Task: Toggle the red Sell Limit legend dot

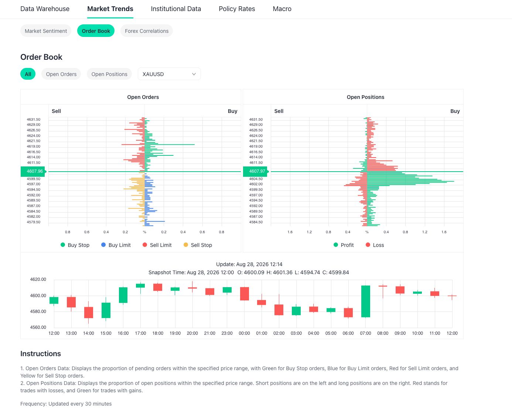Action: pos(145,245)
